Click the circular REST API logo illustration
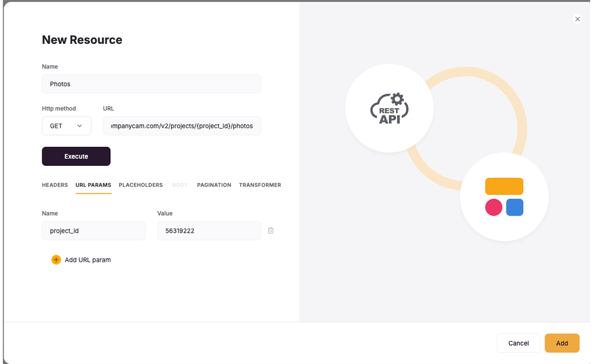Image resolution: width=592 pixels, height=364 pixels. point(389,108)
